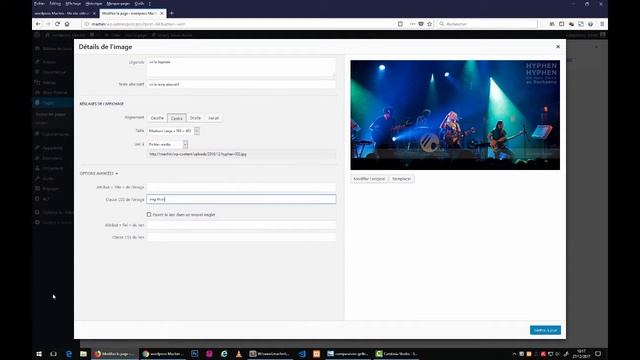Viewport: 640px width, 360px height.
Task: Open Firefox hamburger menu
Action: coord(602,24)
